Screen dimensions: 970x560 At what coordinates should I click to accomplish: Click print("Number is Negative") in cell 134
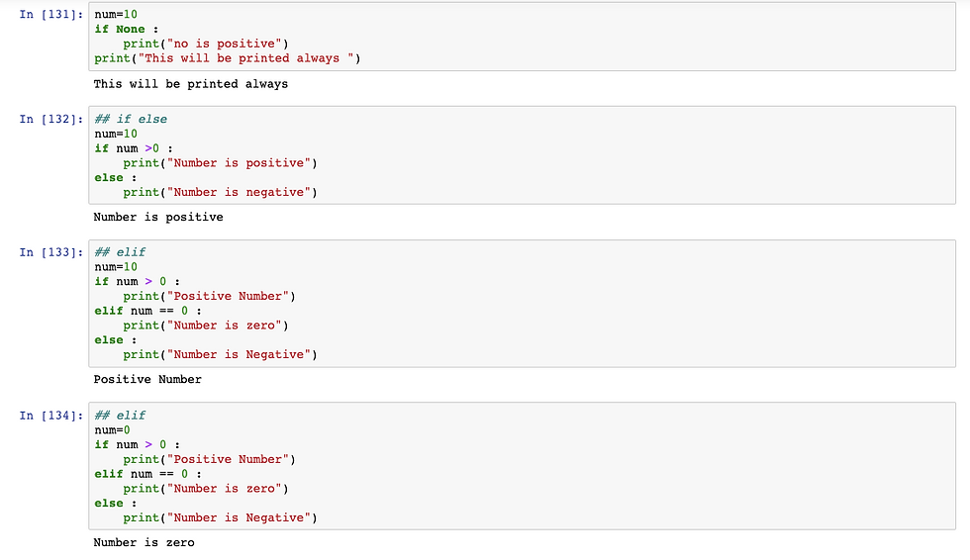(220, 518)
